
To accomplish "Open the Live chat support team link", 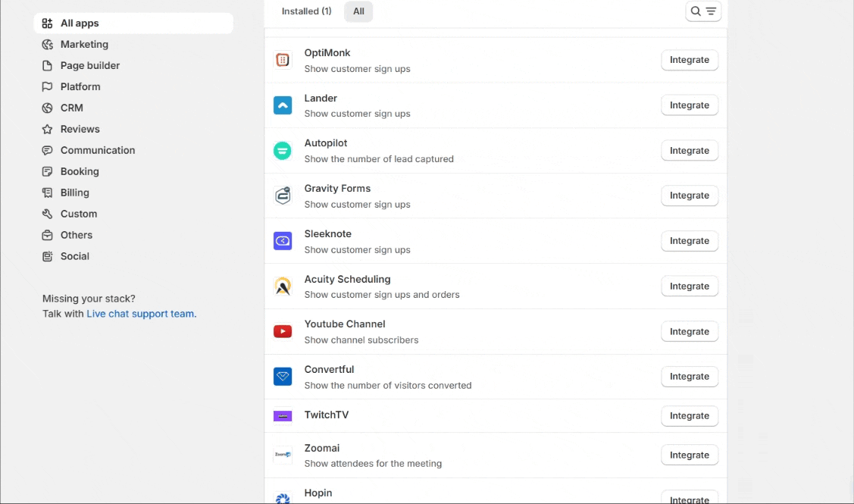I will [140, 314].
